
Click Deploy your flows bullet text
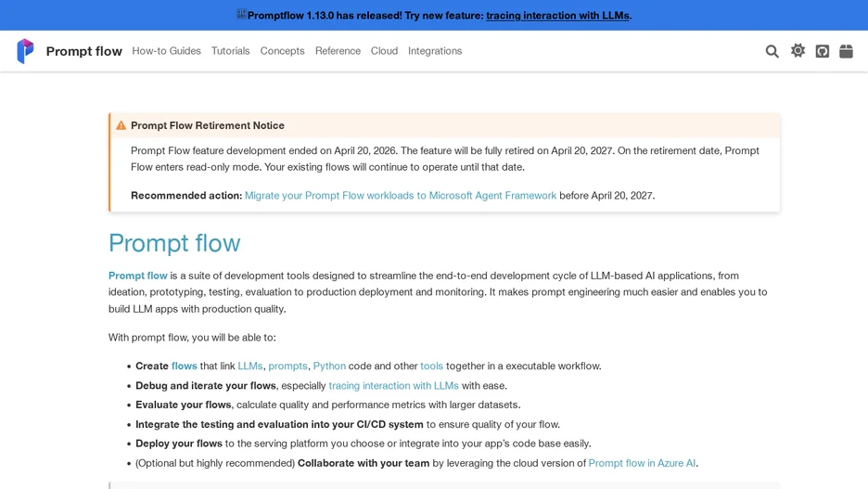(179, 444)
